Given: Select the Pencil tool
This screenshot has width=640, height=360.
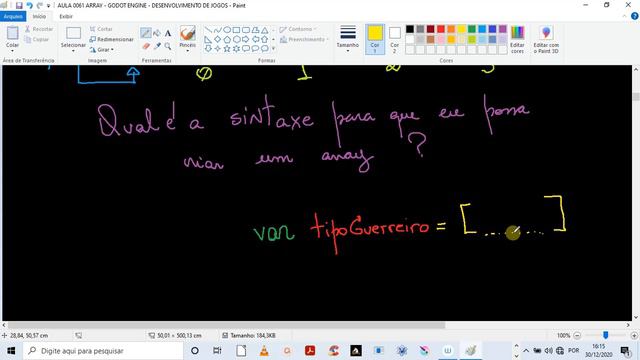Looking at the screenshot, I should 146,33.
